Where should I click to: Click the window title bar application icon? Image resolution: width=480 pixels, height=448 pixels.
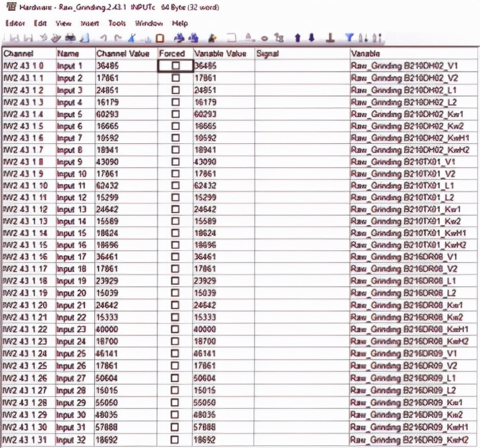pyautogui.click(x=11, y=7)
